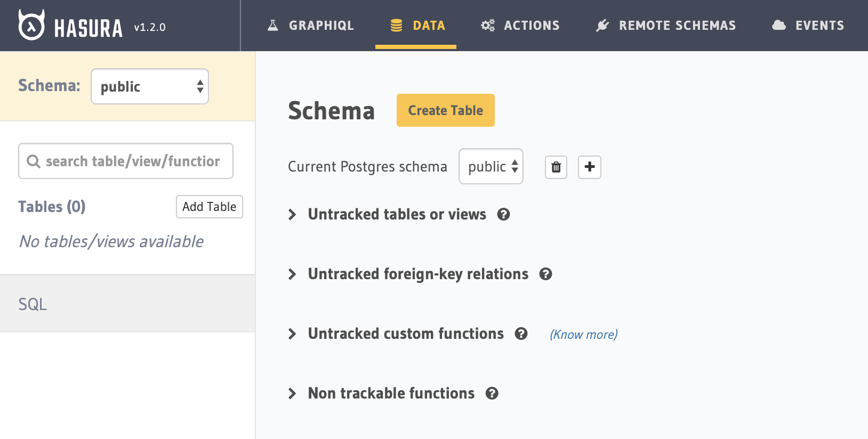Screen dimensions: 868x439
Task: Open help tooltip for Non trackable functions
Action: (492, 393)
